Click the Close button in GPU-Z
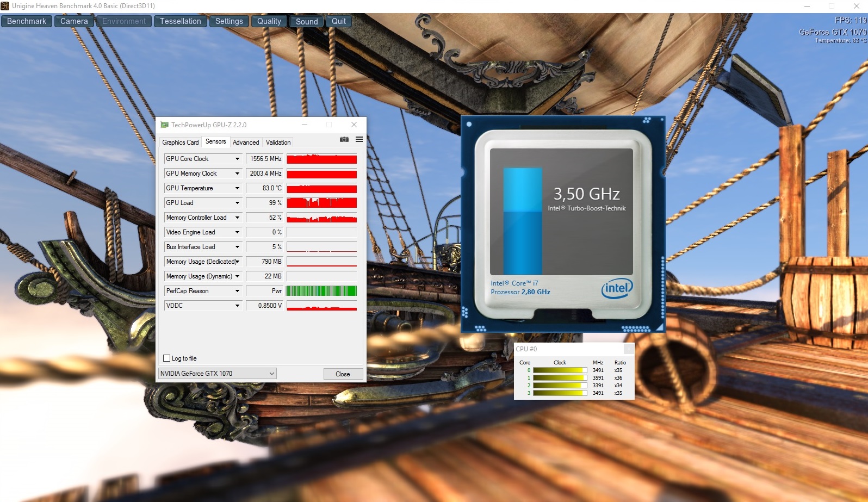The height and width of the screenshot is (502, 868). 343,374
